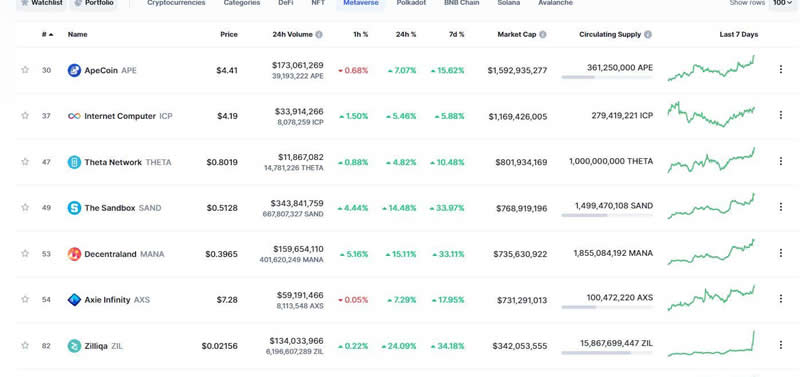The height and width of the screenshot is (377, 800).
Task: Toggle the watchlist star for Zilliqa
Action: point(25,345)
